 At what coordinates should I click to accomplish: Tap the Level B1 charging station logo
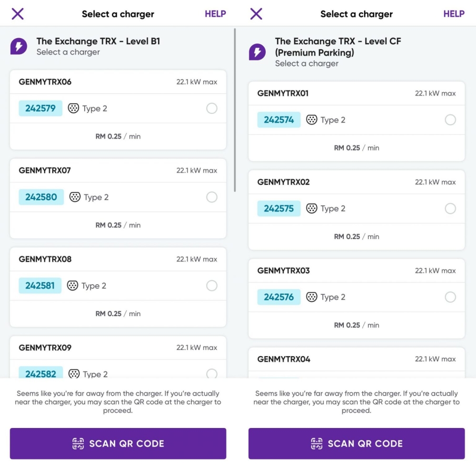(19, 46)
